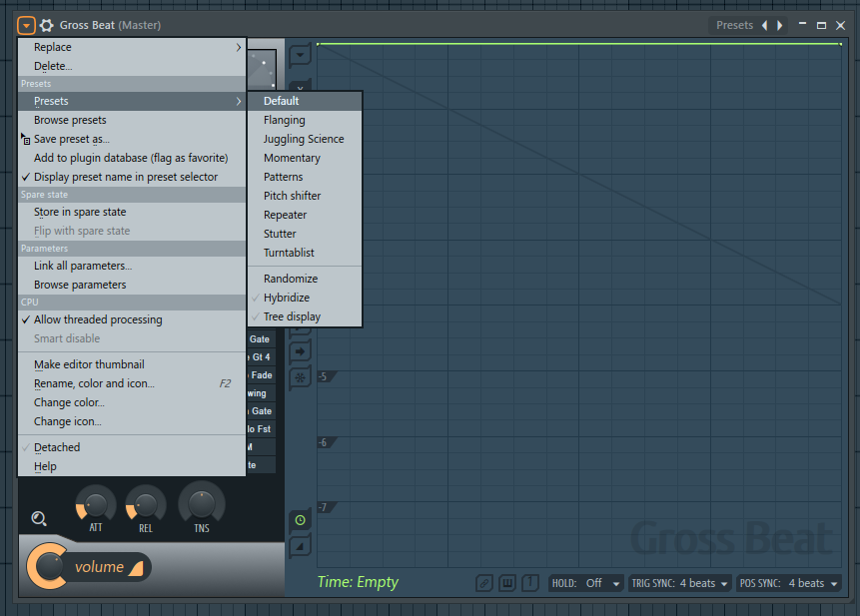Toggle Tree display in presets submenu
The height and width of the screenshot is (616, 860).
tap(305, 316)
